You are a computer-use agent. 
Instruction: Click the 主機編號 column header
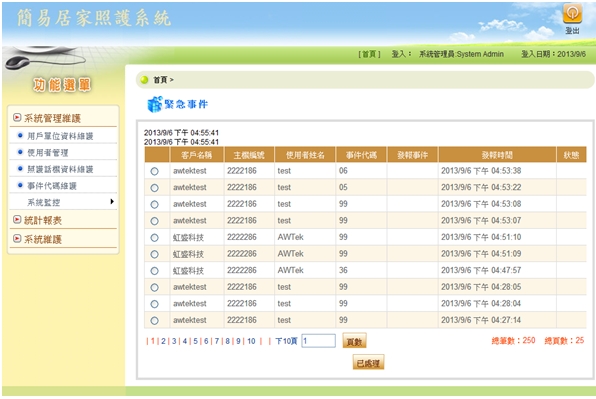tap(249, 155)
